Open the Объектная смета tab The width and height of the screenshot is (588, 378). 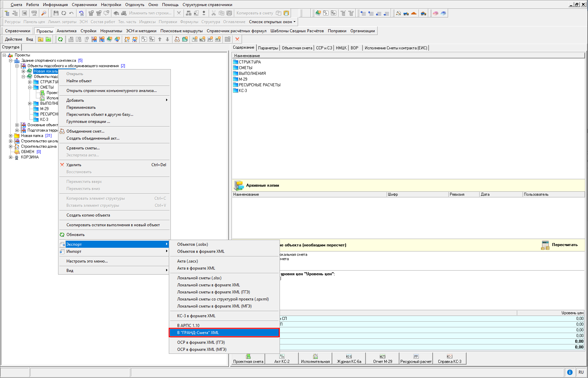pyautogui.click(x=297, y=48)
